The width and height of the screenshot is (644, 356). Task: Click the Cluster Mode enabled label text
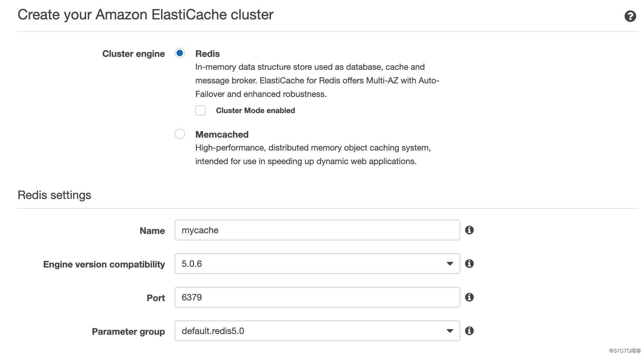pyautogui.click(x=255, y=110)
